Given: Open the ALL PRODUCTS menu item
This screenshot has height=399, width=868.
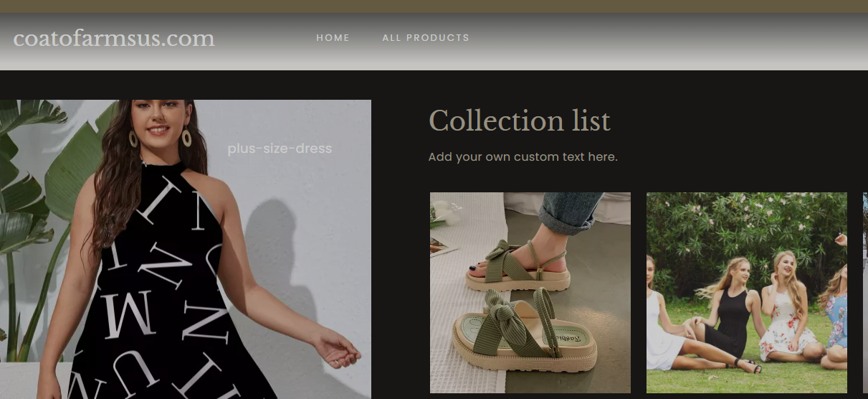Looking at the screenshot, I should [426, 38].
